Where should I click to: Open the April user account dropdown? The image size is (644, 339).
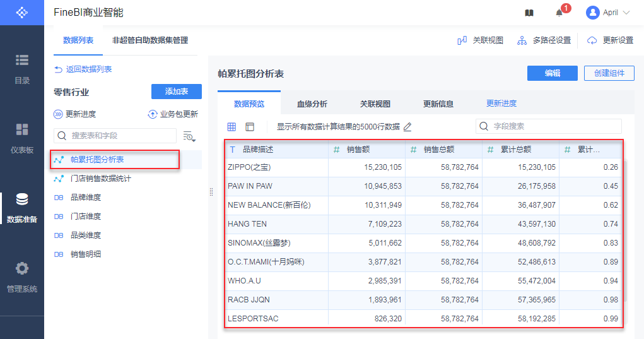pos(608,13)
